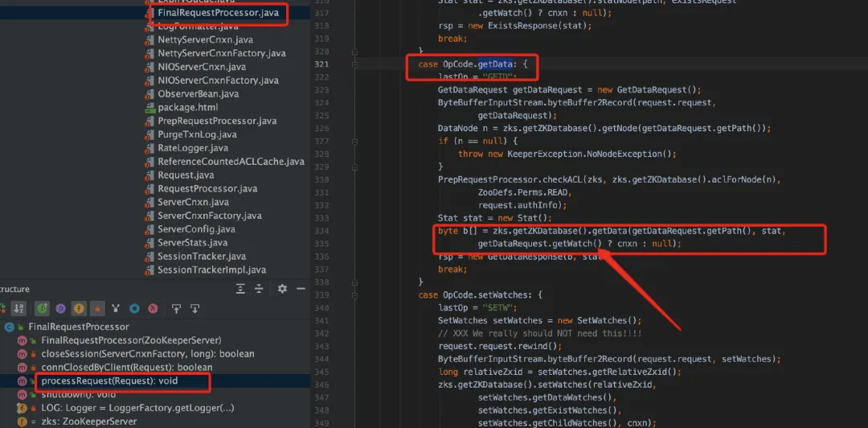The image size is (868, 428).
Task: Click Java file icon of Request.java
Action: [x=149, y=175]
